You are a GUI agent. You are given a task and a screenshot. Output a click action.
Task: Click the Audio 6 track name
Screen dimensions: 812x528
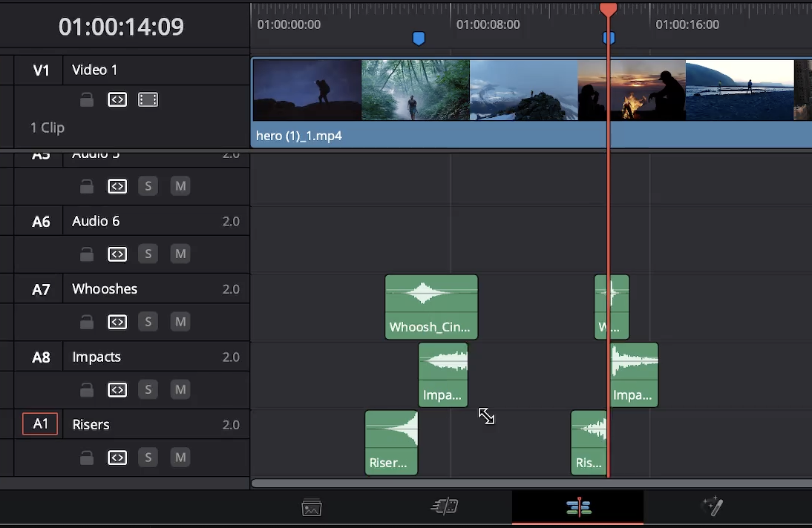96,221
